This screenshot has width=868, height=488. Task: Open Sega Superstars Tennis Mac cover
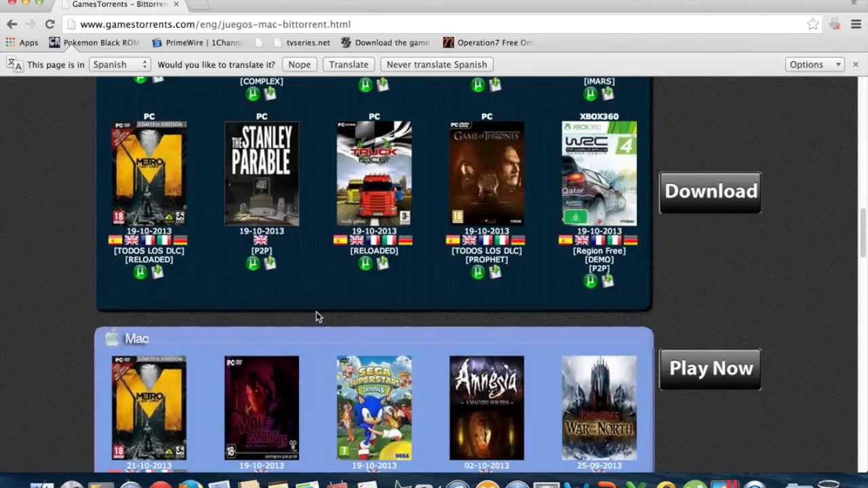tap(374, 408)
